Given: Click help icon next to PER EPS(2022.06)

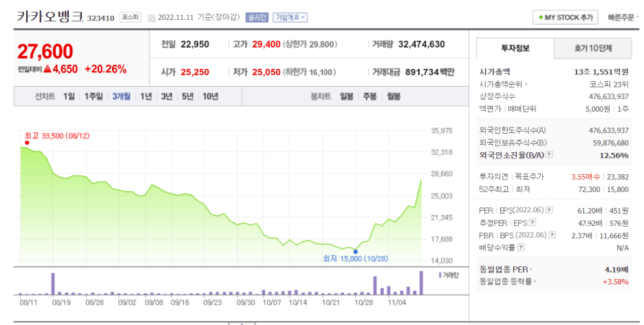Looking at the screenshot, I should pyautogui.click(x=549, y=211).
